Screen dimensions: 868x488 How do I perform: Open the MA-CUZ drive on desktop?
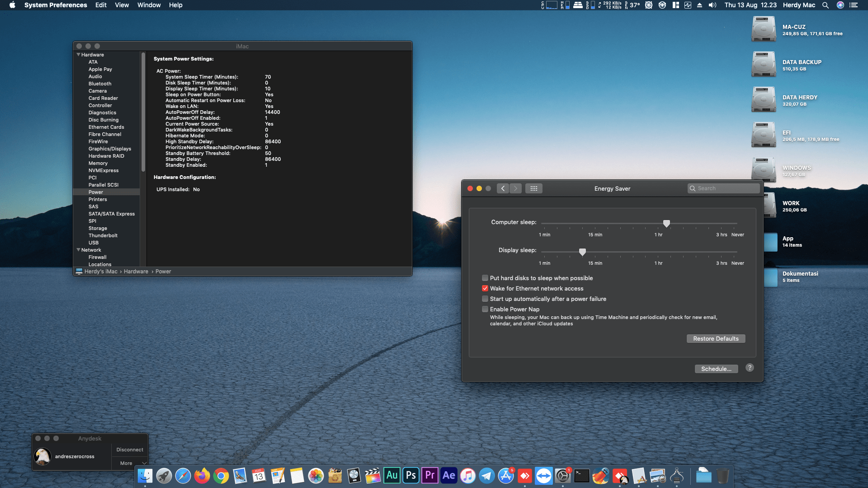coord(764,29)
